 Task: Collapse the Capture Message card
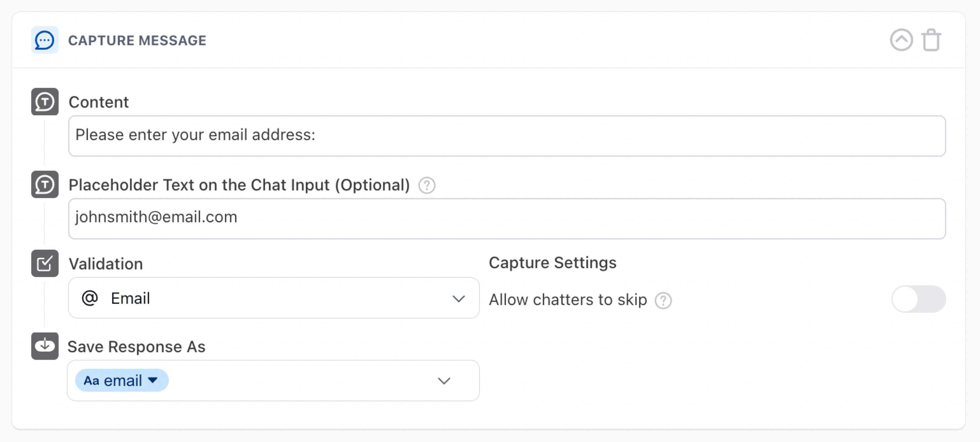901,40
